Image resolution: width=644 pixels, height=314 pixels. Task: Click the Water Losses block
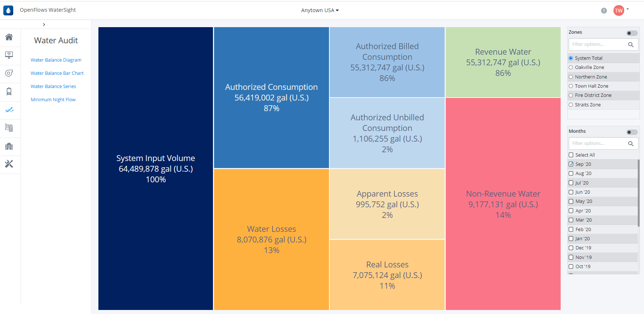pyautogui.click(x=271, y=240)
